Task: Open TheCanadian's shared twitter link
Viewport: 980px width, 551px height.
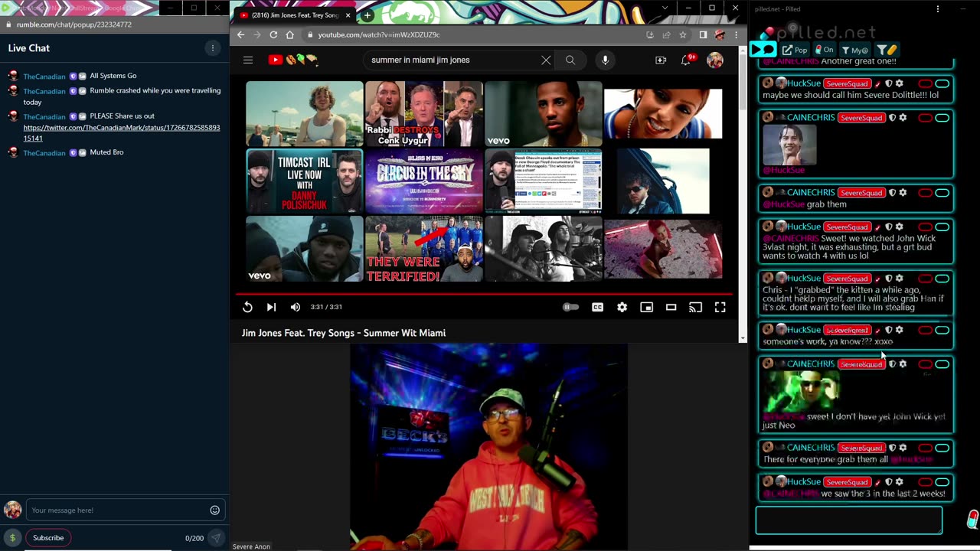Action: pyautogui.click(x=122, y=132)
